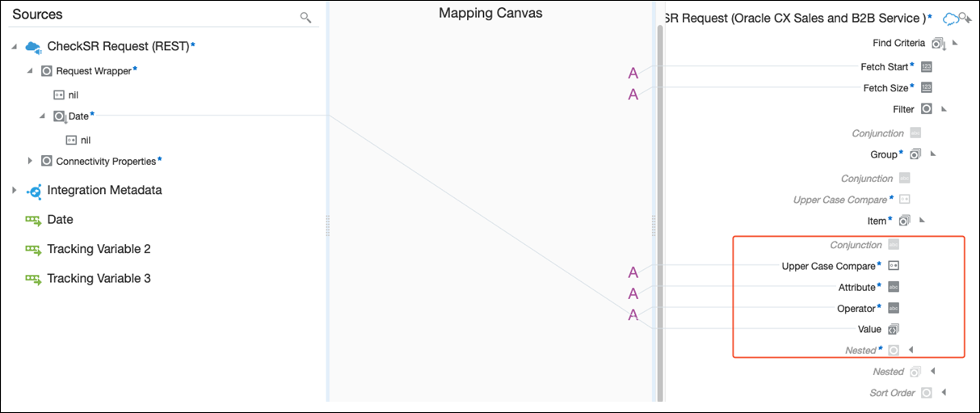Click the target search cloud icon

(x=956, y=19)
